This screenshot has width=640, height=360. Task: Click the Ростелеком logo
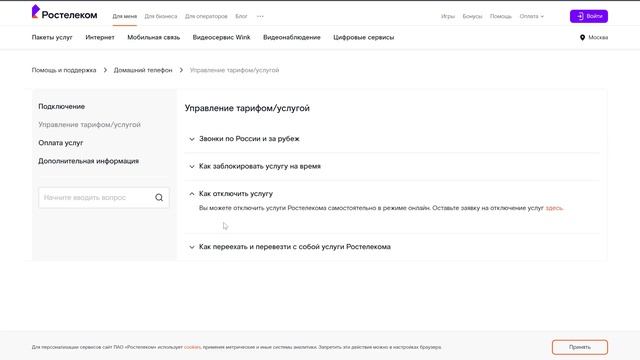(x=64, y=13)
